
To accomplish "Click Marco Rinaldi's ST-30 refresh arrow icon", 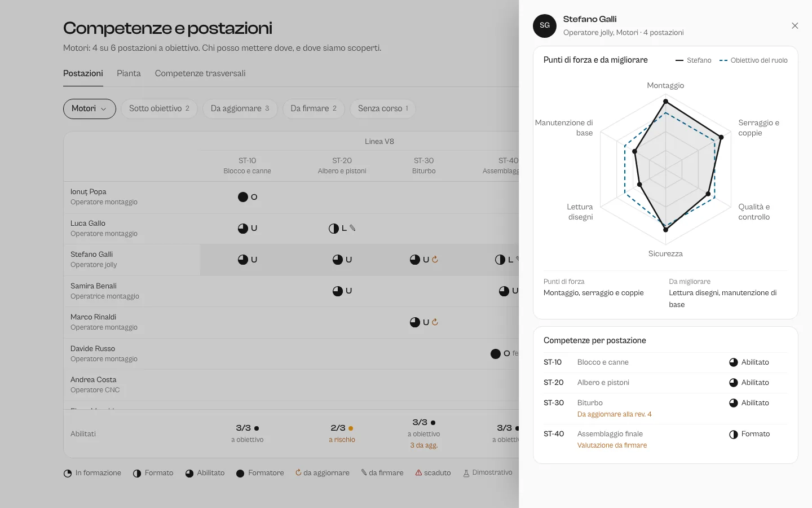I will pyautogui.click(x=435, y=322).
